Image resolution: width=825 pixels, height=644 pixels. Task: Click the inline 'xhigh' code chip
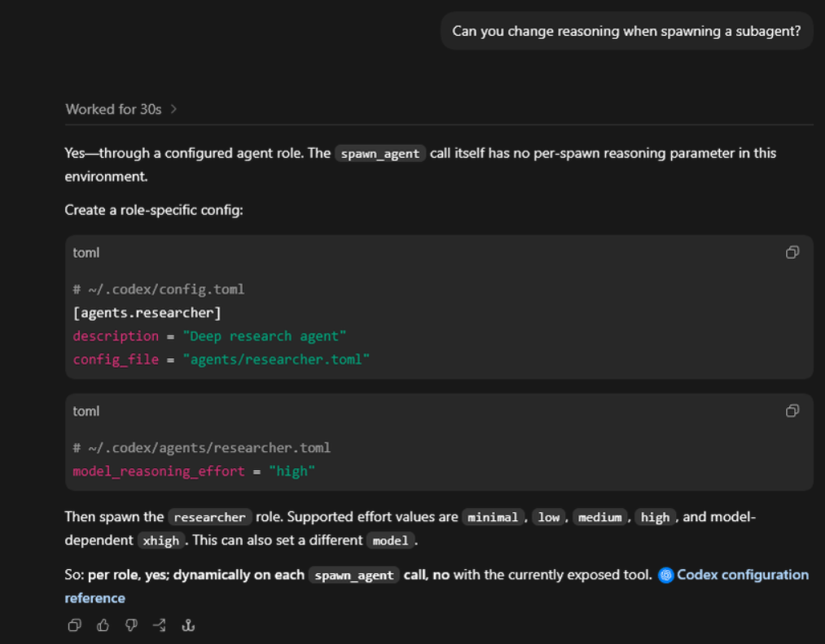point(161,541)
